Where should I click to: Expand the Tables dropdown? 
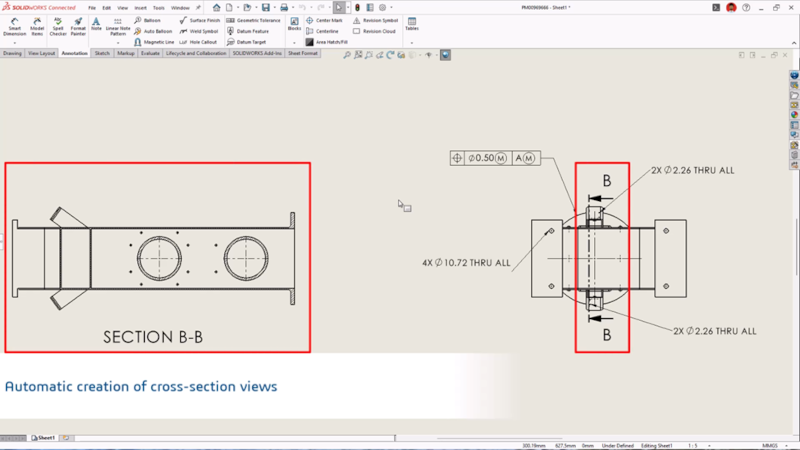[412, 43]
